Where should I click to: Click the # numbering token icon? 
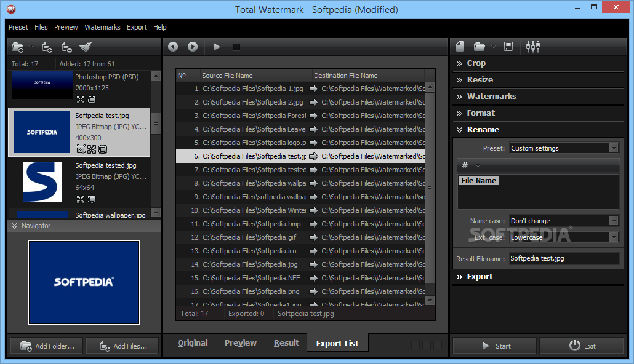coord(465,165)
